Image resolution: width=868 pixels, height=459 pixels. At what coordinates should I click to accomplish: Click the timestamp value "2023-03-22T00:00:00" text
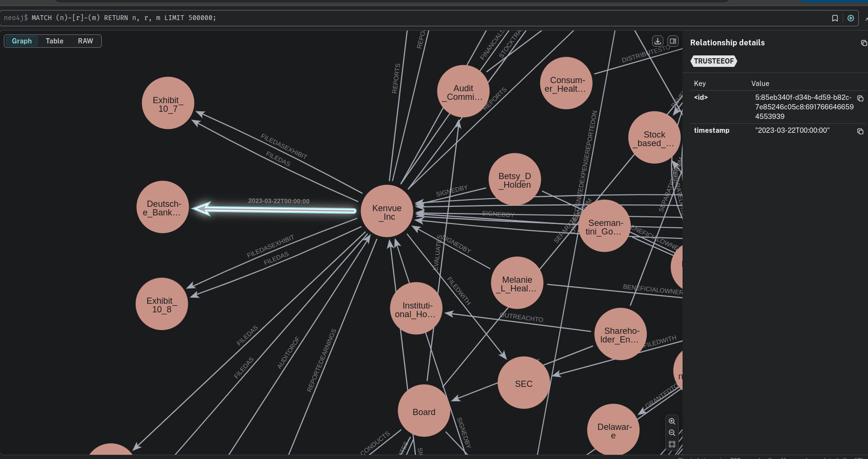point(792,130)
